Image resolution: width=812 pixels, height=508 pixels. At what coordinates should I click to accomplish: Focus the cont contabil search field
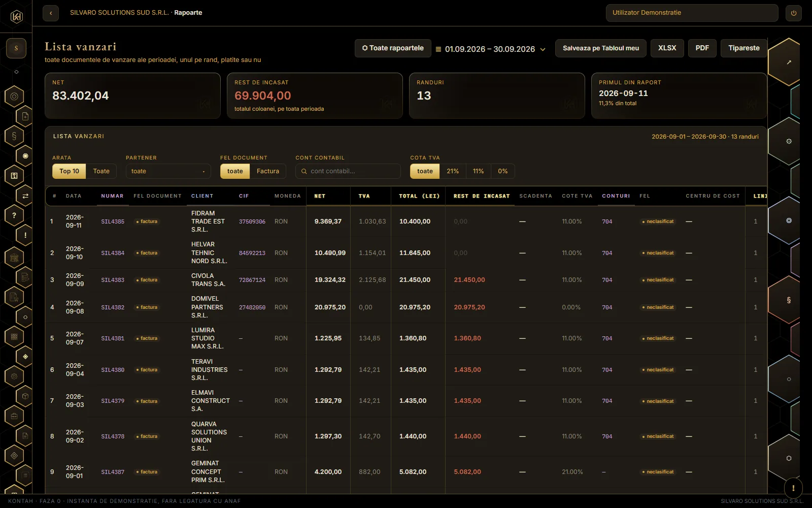tap(348, 171)
